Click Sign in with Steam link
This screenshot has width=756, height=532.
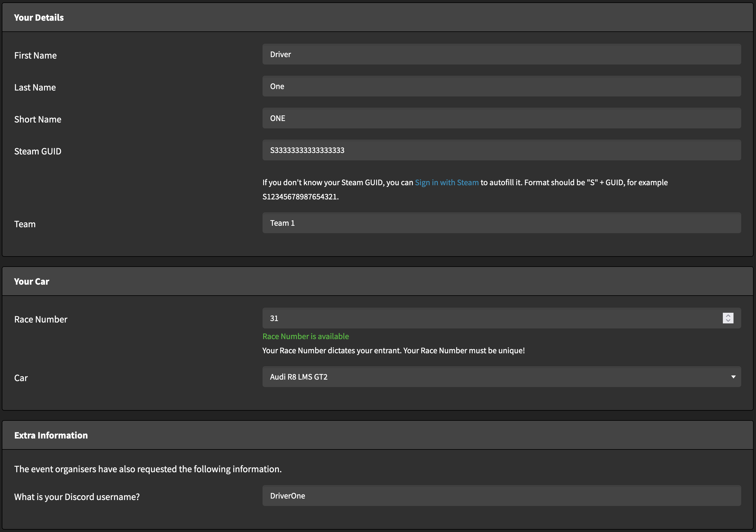point(446,182)
